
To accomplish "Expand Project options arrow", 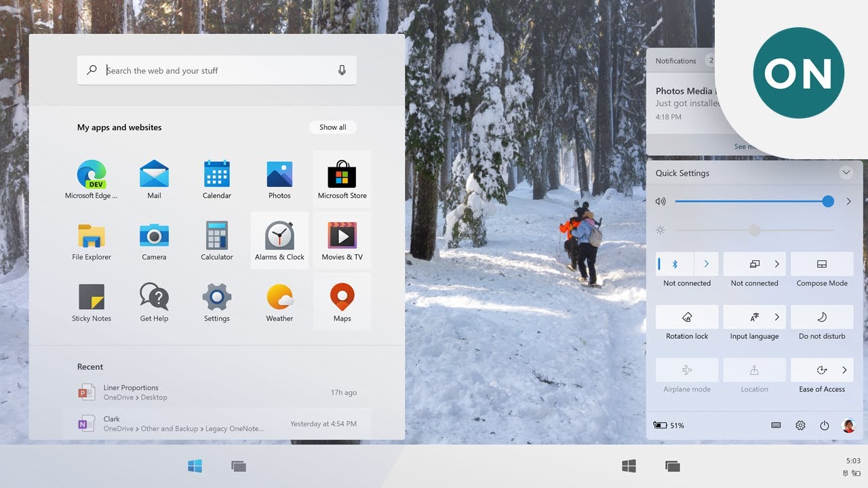I will coord(777,264).
